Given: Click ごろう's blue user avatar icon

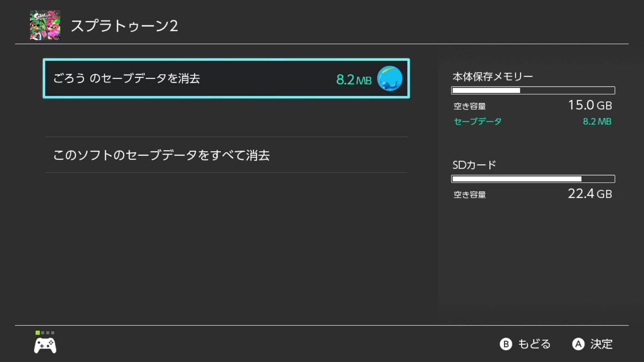Looking at the screenshot, I should point(389,78).
